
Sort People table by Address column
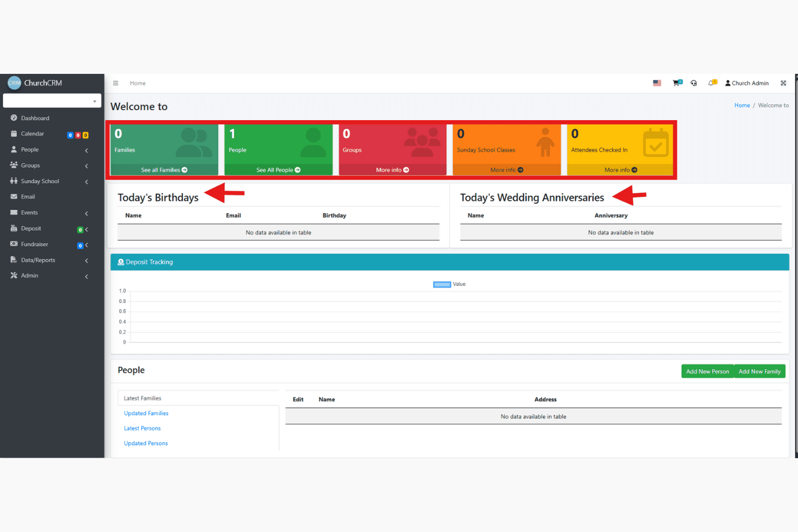546,399
